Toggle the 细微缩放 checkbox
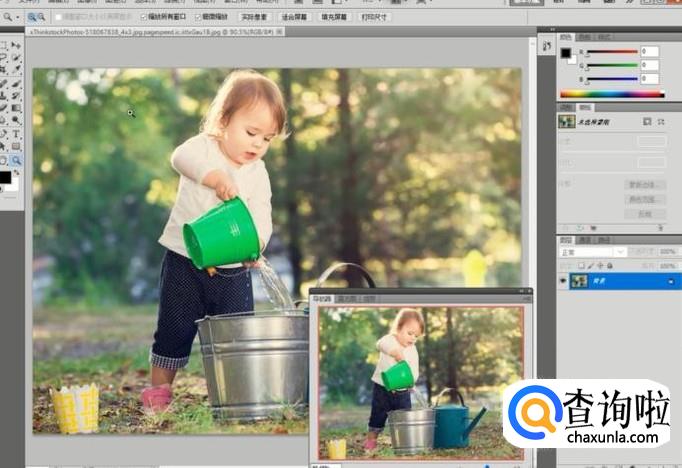Image resolution: width=682 pixels, height=468 pixels. click(x=198, y=17)
